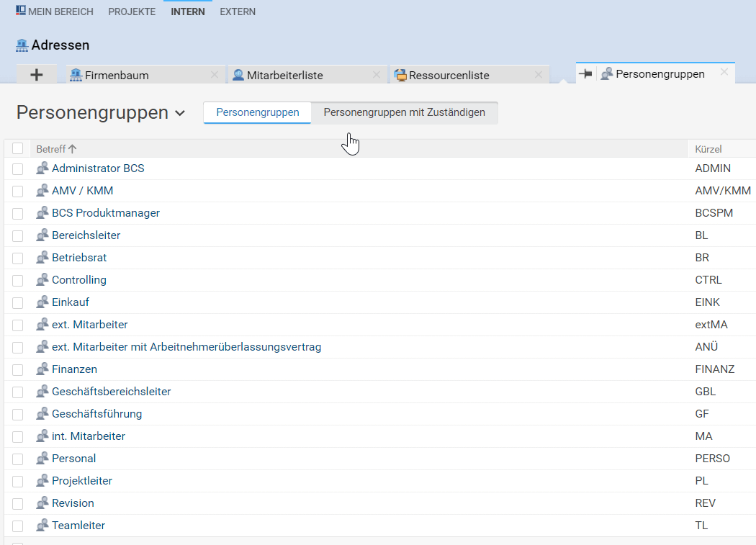This screenshot has width=756, height=545.
Task: Toggle the select-all checkbox in the header
Action: pyautogui.click(x=17, y=148)
